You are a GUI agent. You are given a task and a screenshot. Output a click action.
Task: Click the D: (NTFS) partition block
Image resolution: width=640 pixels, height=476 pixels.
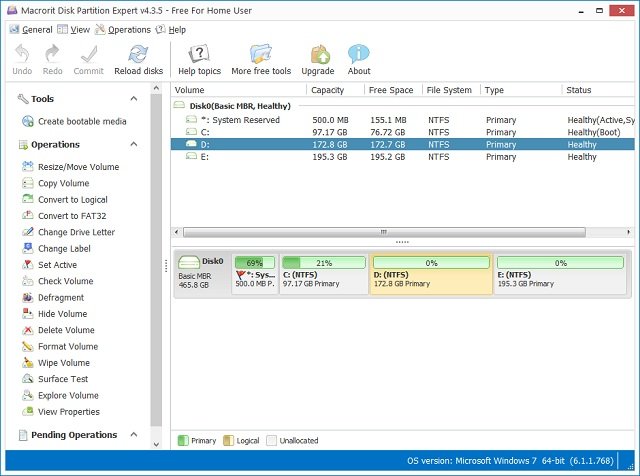click(x=431, y=274)
